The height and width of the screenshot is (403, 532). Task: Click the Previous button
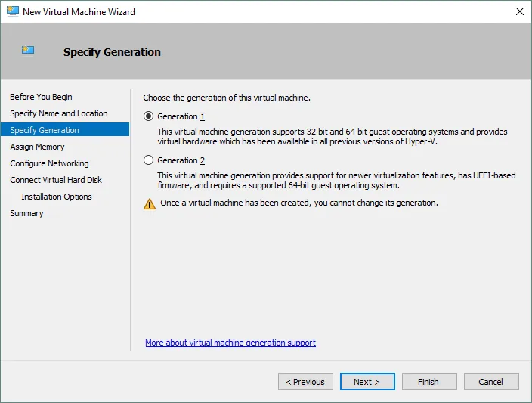305,382
